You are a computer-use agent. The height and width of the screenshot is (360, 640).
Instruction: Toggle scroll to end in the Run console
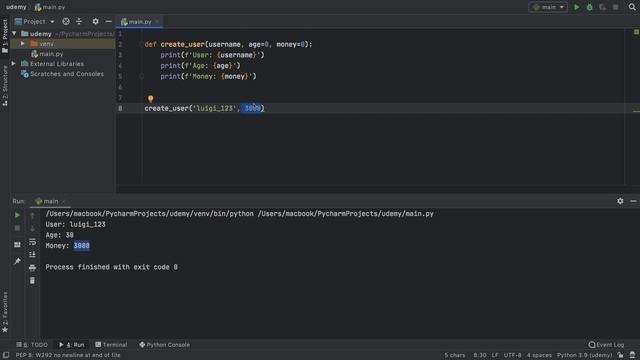point(32,255)
